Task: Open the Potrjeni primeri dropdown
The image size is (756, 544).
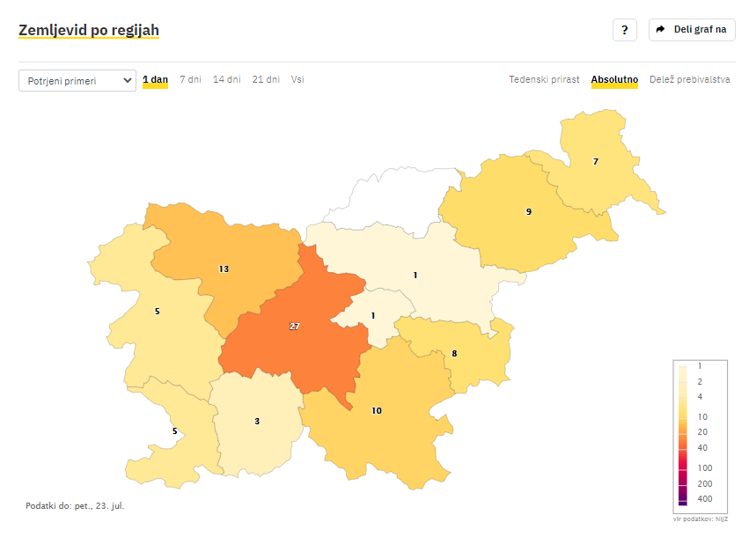Action: [x=77, y=80]
